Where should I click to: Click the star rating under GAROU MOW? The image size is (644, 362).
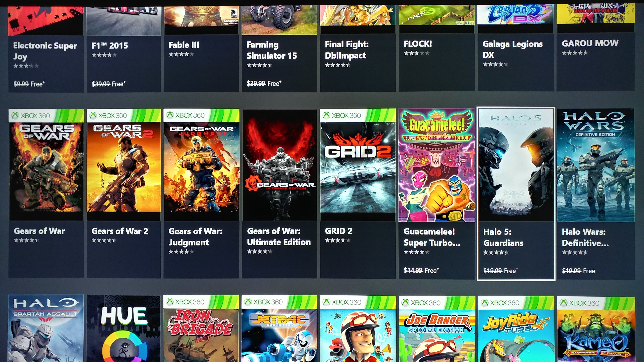[x=575, y=53]
